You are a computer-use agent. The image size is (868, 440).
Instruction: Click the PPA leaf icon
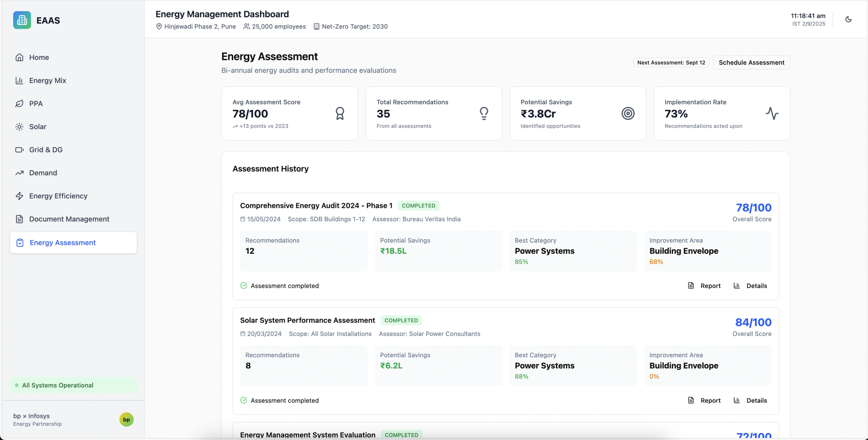coord(19,103)
